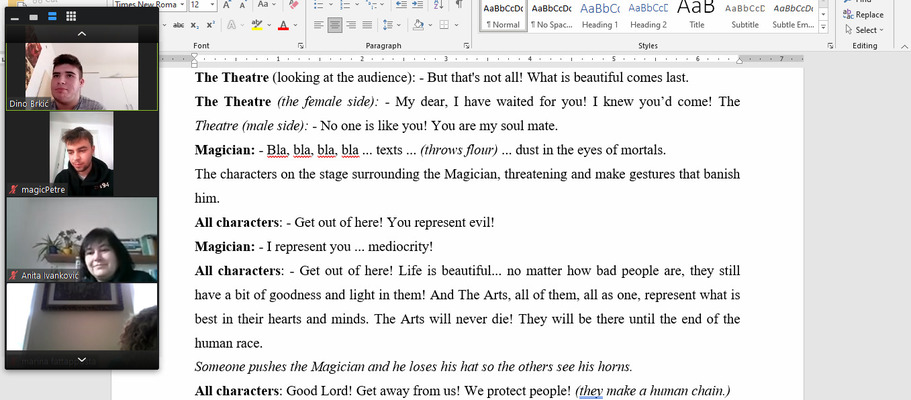The image size is (911, 400).
Task: Apply numbered list formatting
Action: point(345,4)
